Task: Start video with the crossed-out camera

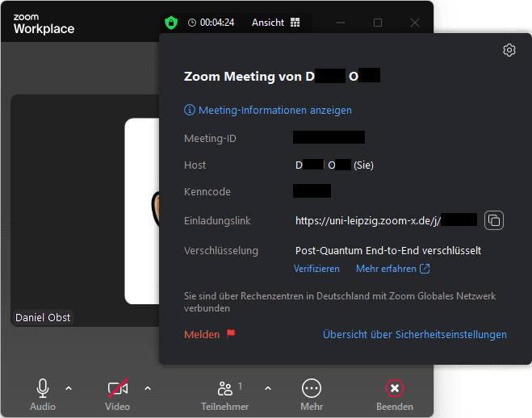Action: tap(117, 395)
